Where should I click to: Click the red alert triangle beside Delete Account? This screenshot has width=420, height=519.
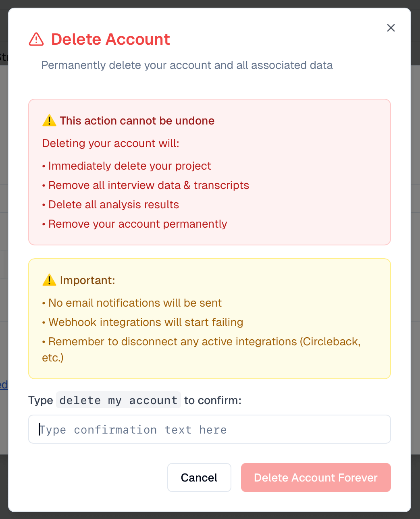[36, 39]
